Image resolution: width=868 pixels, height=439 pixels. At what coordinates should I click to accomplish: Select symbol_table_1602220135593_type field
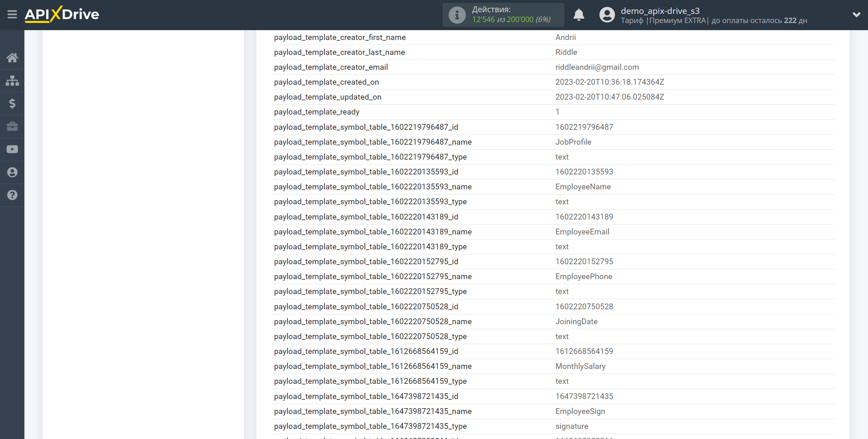point(370,202)
